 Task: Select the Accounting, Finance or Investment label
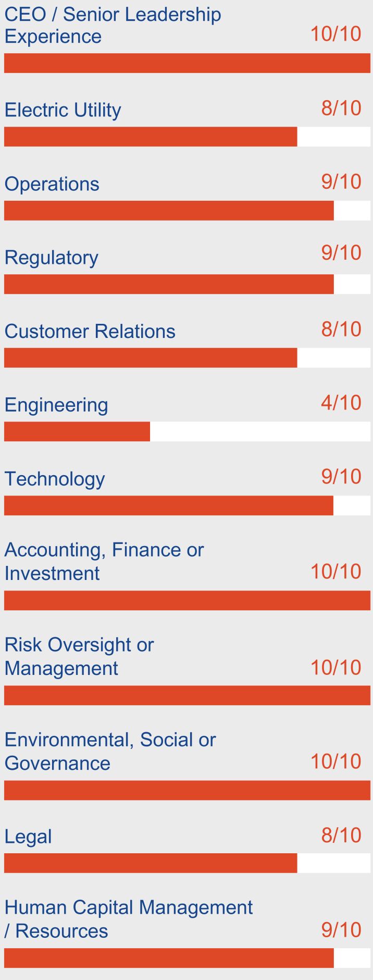(104, 561)
